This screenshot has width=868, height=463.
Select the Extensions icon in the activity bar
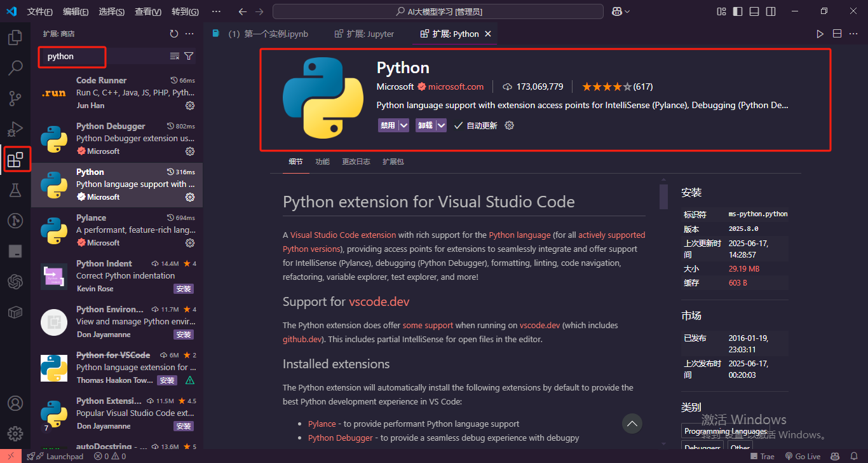[15, 159]
